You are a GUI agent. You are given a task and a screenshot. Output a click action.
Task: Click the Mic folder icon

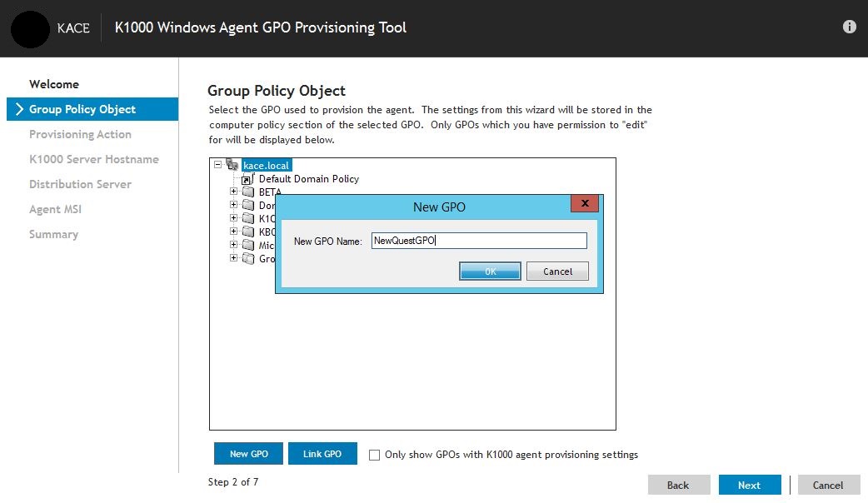pos(248,244)
